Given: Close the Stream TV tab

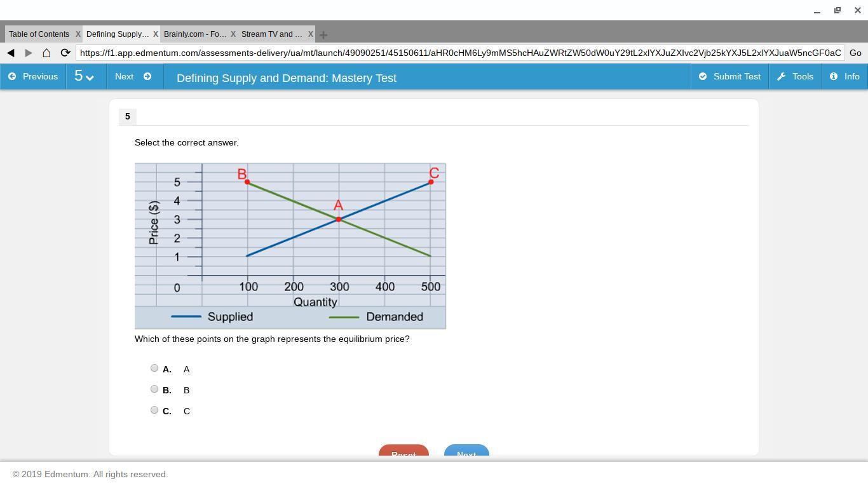Looking at the screenshot, I should [311, 34].
